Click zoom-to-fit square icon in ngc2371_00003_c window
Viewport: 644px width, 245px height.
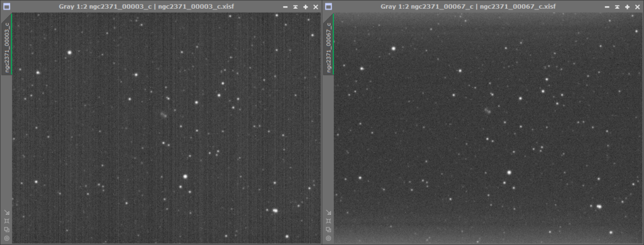6,220
